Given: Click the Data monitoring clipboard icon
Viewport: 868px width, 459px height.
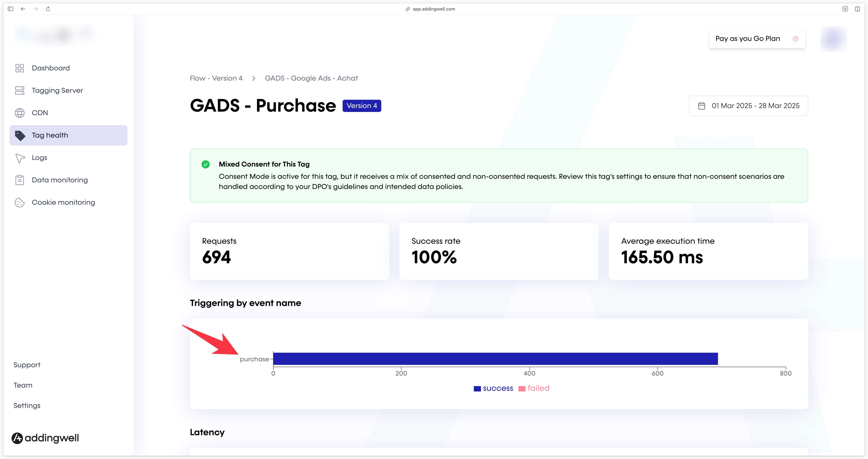Looking at the screenshot, I should (x=19, y=180).
